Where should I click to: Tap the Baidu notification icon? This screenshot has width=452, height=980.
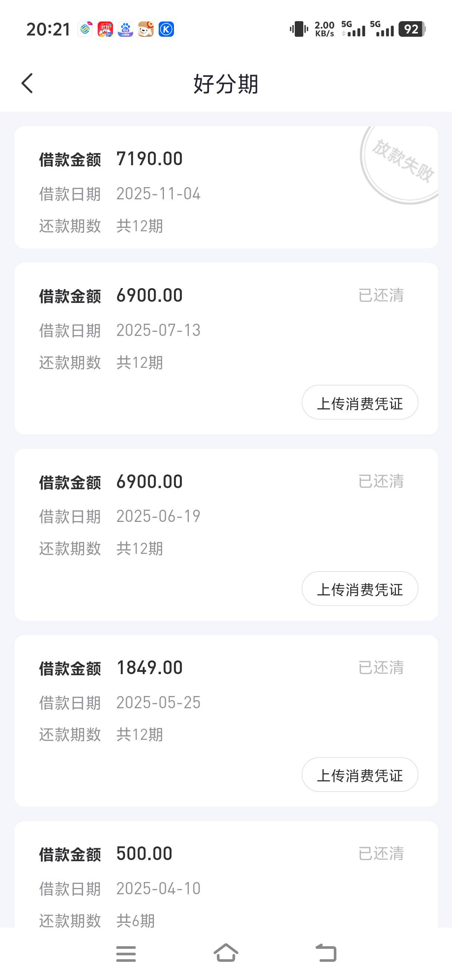point(125,29)
